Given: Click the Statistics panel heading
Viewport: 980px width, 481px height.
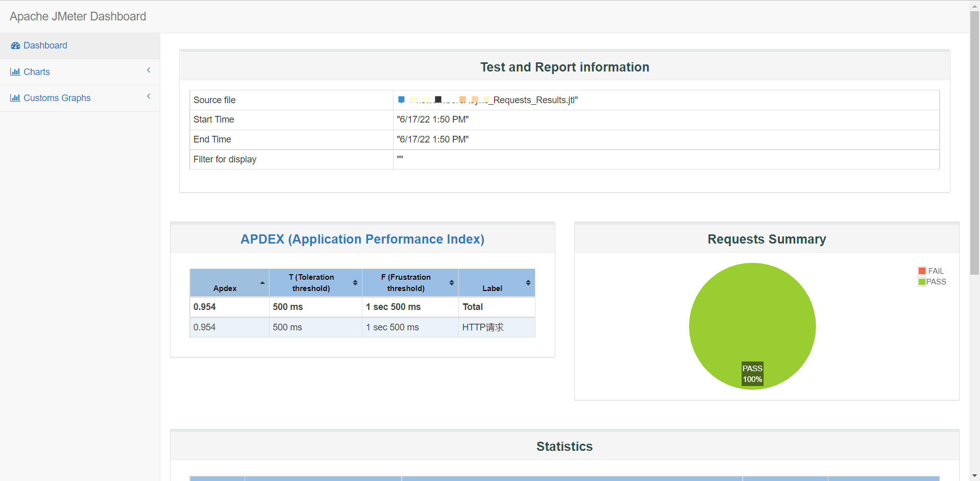Looking at the screenshot, I should click(565, 447).
